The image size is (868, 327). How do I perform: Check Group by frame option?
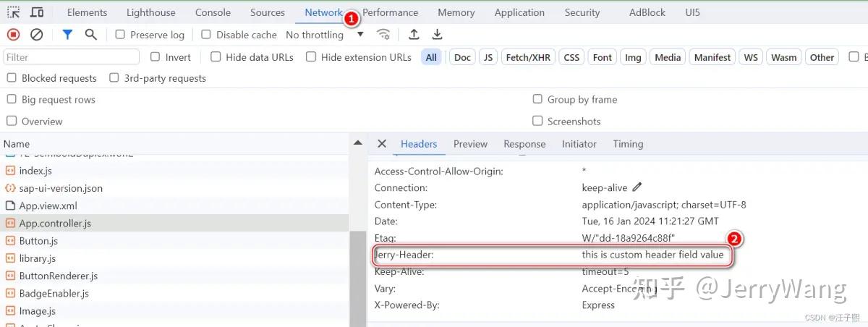(x=537, y=99)
